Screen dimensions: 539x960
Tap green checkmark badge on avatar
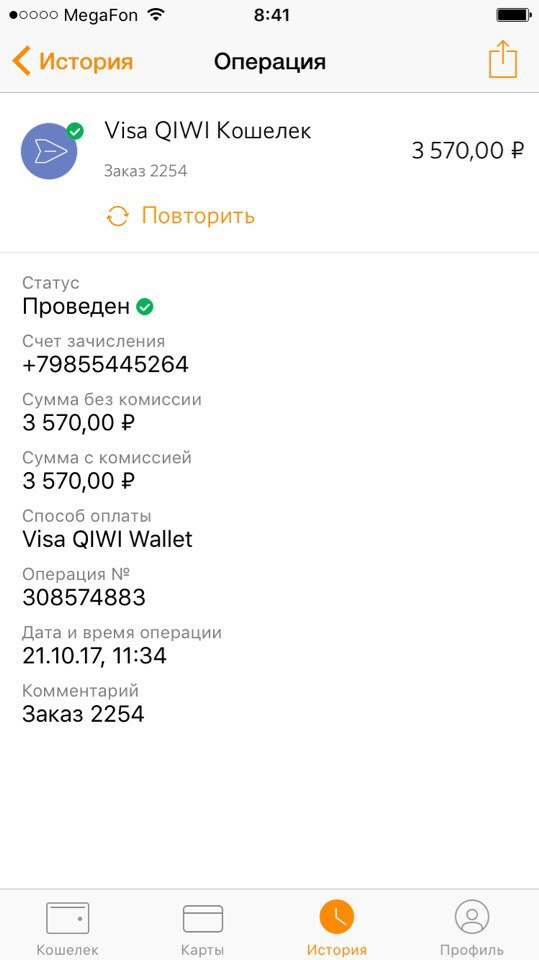pos(75,130)
